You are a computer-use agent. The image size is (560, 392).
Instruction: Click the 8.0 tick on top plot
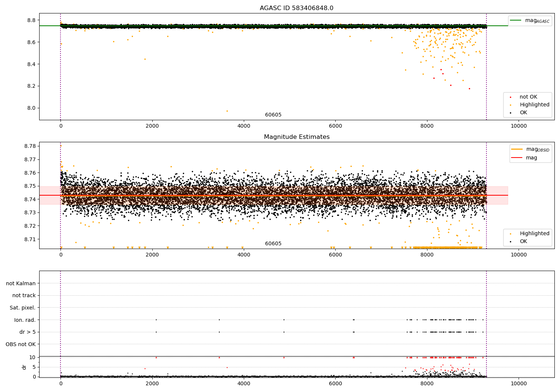[x=31, y=108]
